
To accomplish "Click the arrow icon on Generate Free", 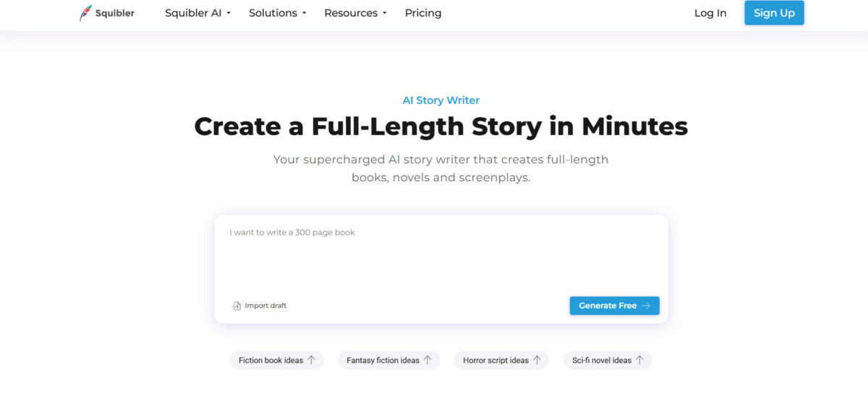I will 646,306.
